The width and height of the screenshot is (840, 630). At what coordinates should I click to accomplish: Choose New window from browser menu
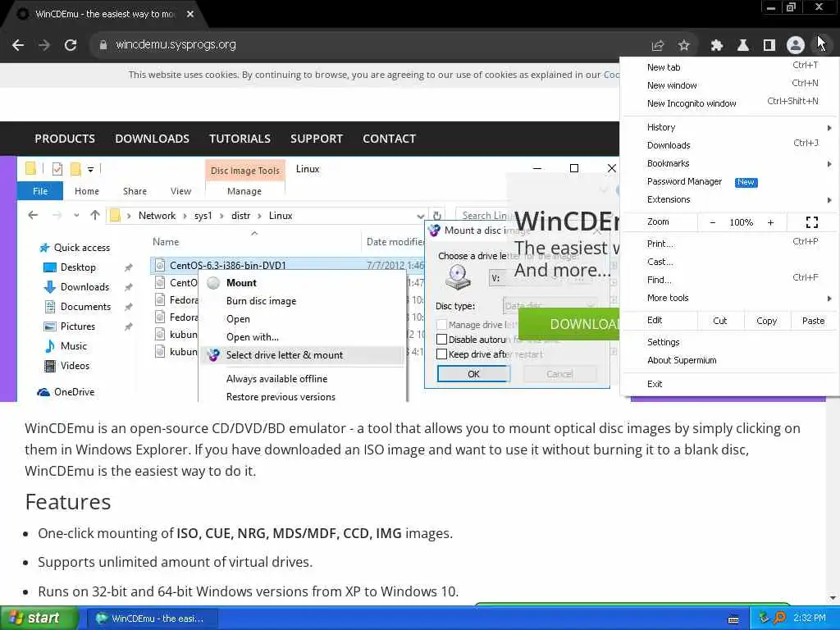coord(730,85)
